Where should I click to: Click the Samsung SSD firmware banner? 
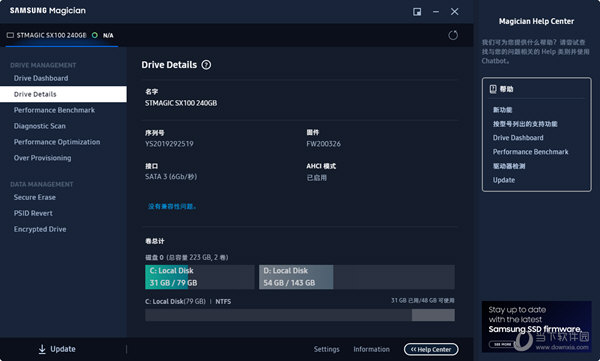click(536, 327)
